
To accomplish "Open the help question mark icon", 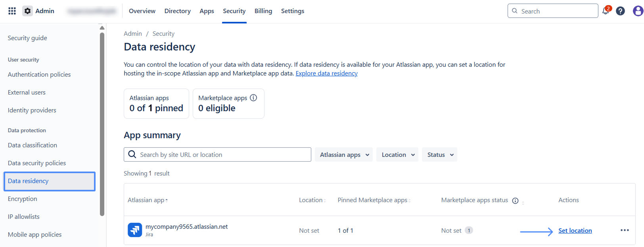I will coord(620,11).
